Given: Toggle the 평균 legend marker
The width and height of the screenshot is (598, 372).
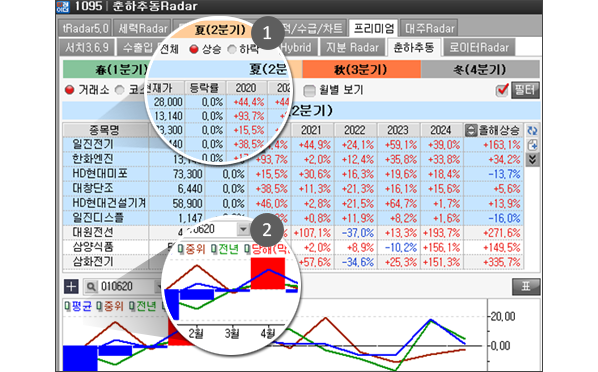Looking at the screenshot, I should pos(67,305).
